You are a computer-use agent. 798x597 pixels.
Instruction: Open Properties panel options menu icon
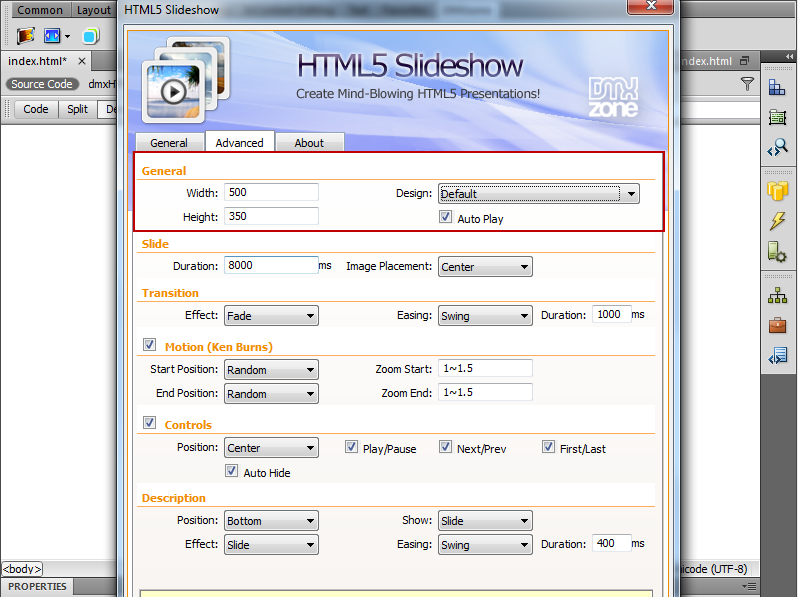pos(749,586)
